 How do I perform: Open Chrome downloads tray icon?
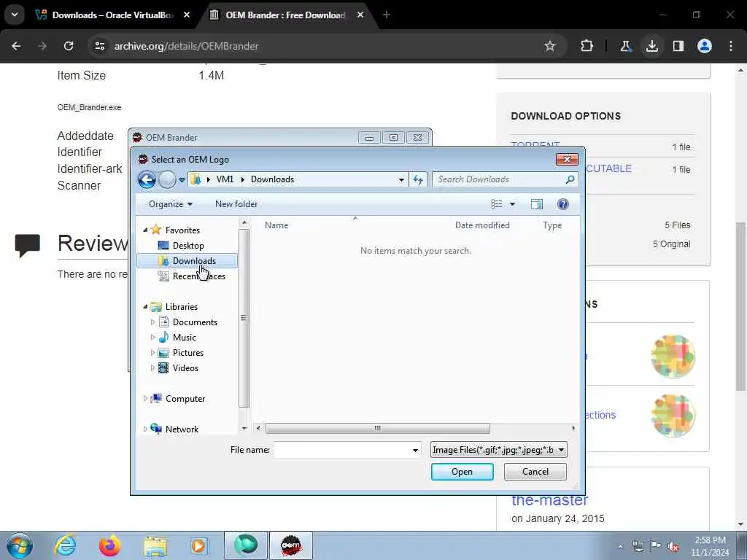click(651, 46)
